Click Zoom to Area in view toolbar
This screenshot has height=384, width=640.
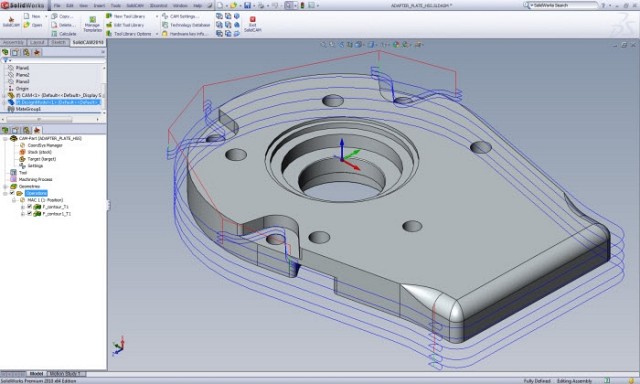[332, 44]
